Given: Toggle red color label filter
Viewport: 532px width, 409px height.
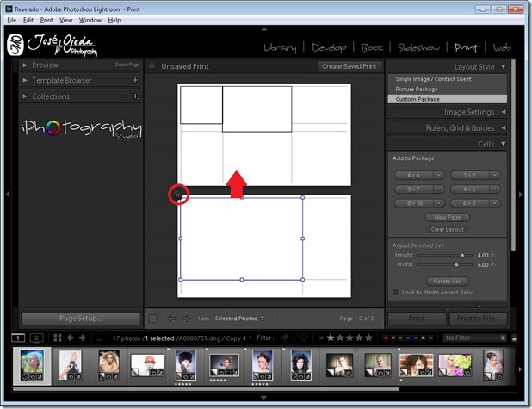Looking at the screenshot, I should tap(386, 338).
